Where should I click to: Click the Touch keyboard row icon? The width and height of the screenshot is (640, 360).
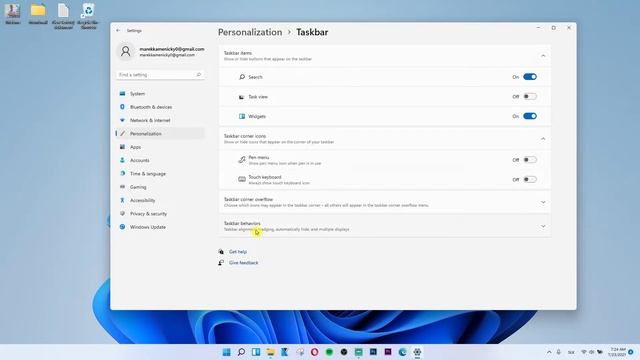[242, 179]
